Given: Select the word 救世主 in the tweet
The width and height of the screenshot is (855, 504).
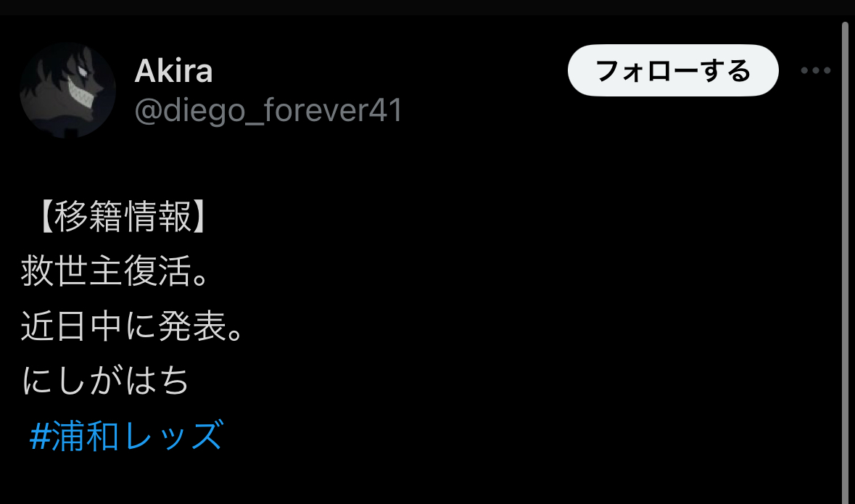Looking at the screenshot, I should coord(72,271).
